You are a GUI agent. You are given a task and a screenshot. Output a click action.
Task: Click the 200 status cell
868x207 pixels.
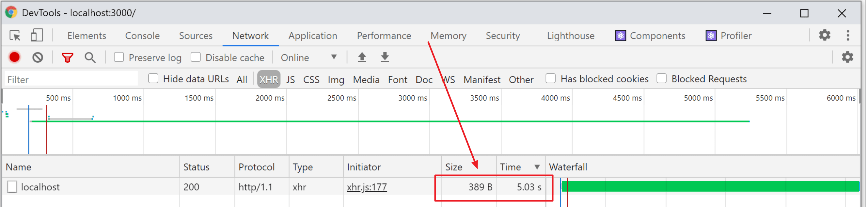click(x=191, y=187)
